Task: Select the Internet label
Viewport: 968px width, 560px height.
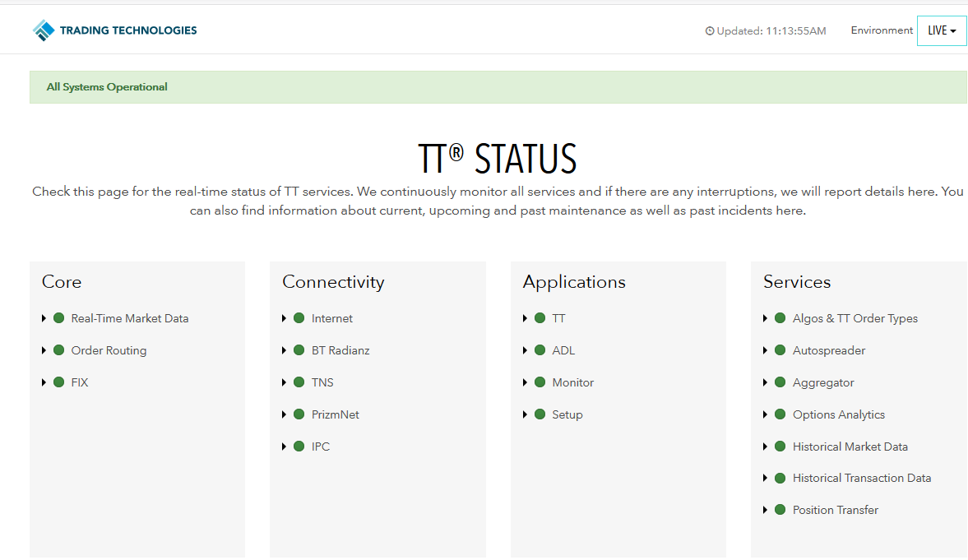Action: (x=332, y=318)
